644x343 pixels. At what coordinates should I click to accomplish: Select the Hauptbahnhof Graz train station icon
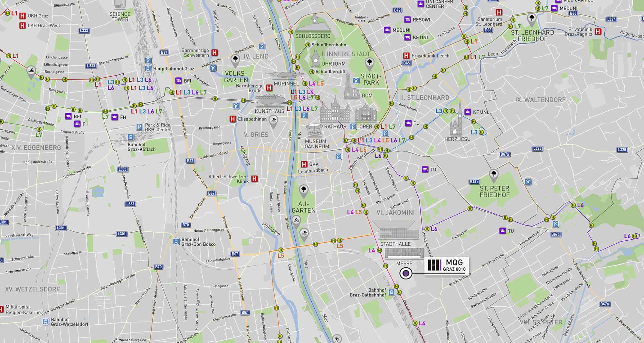(148, 69)
